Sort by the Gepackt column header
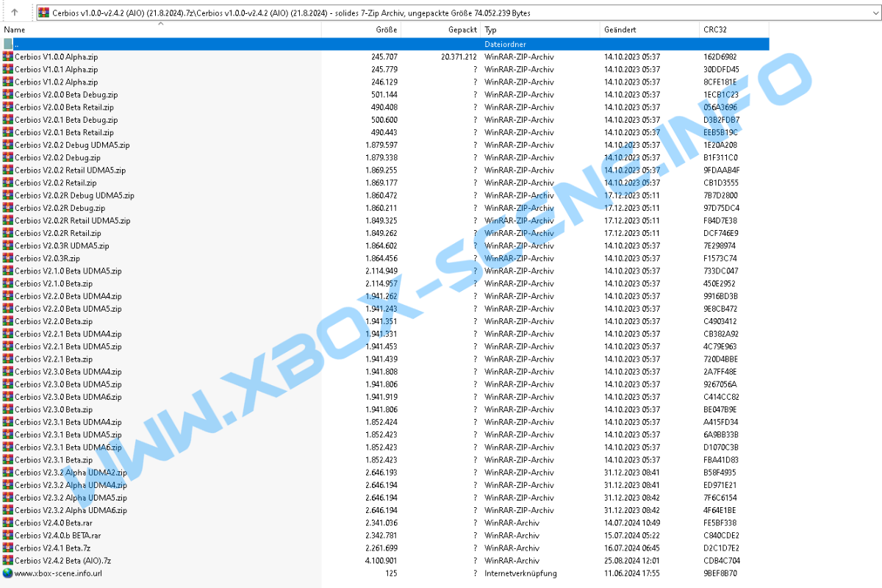Viewport: 882px width, 588px height. 441,29
